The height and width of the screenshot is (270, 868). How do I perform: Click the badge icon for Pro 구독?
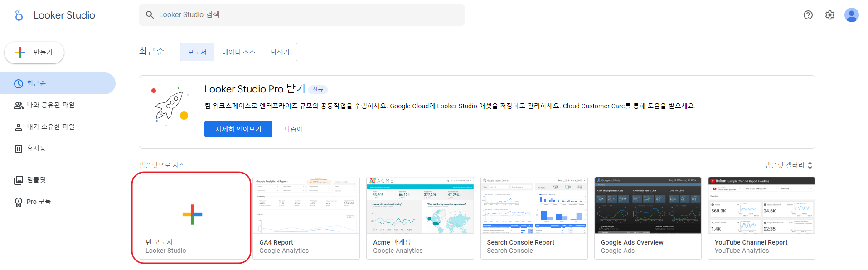(19, 202)
